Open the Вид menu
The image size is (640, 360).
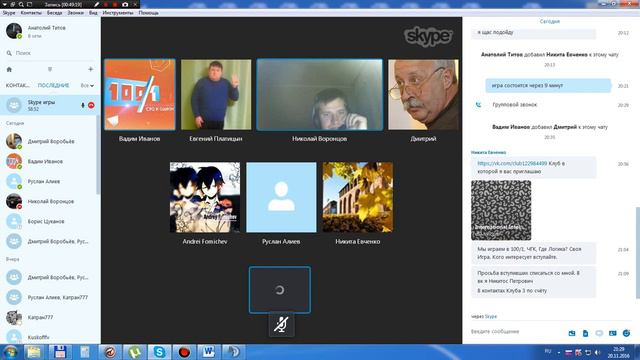pyautogui.click(x=93, y=13)
